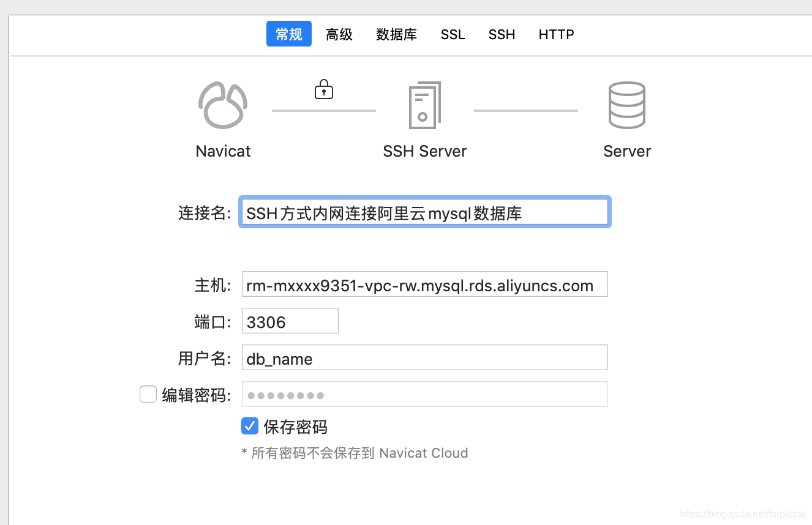
Task: Click the connection line between SSH Server and Server
Action: (x=525, y=111)
